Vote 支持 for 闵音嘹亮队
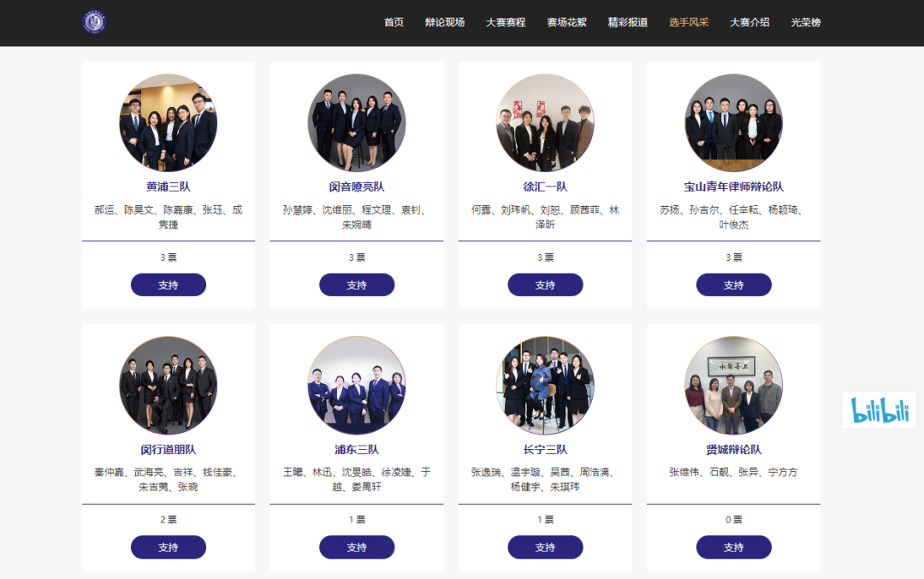This screenshot has width=924, height=579. click(357, 285)
